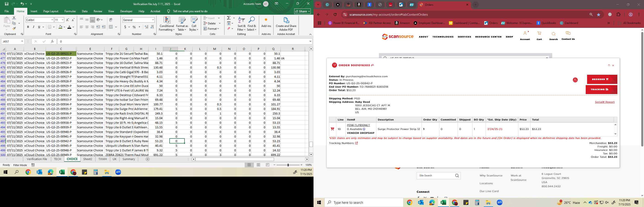Toggle Underline formatting
The height and width of the screenshot is (207, 644).
click(39, 27)
